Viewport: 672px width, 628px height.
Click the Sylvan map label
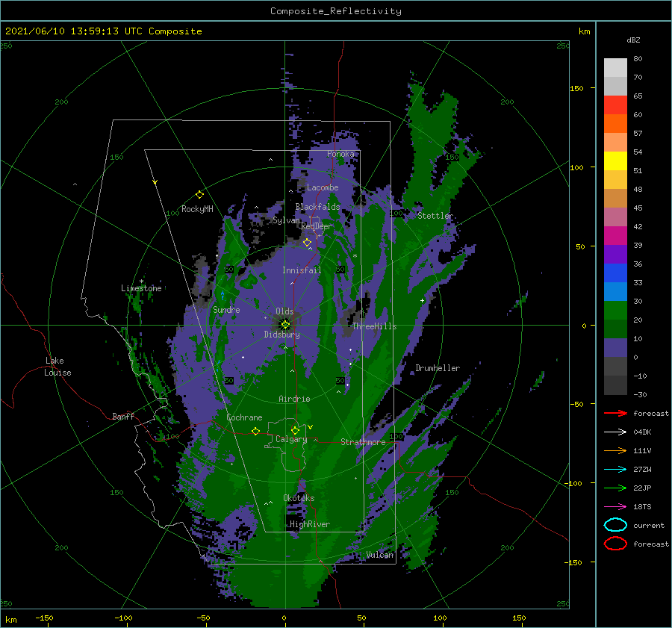(286, 220)
